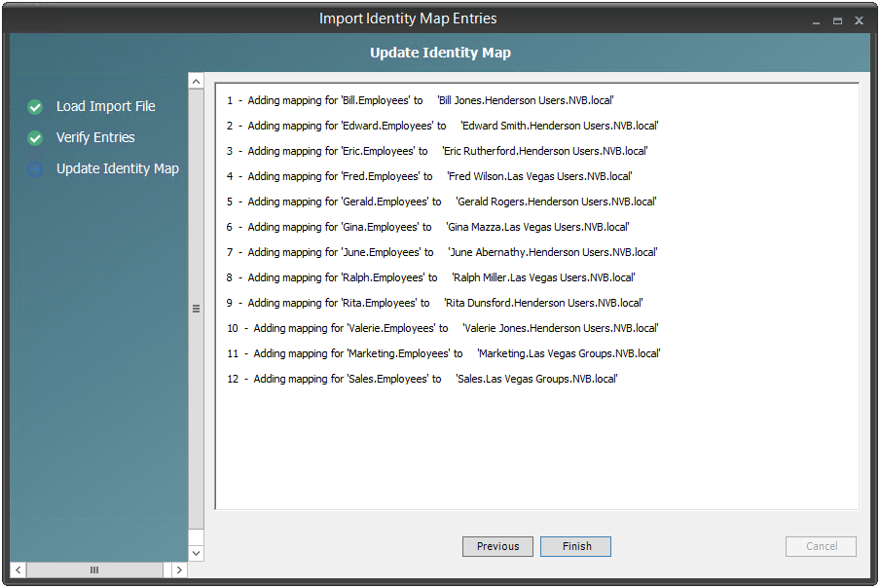Image resolution: width=881 pixels, height=588 pixels.
Task: Minimize the Import Identity Map Entries window
Action: [x=817, y=21]
